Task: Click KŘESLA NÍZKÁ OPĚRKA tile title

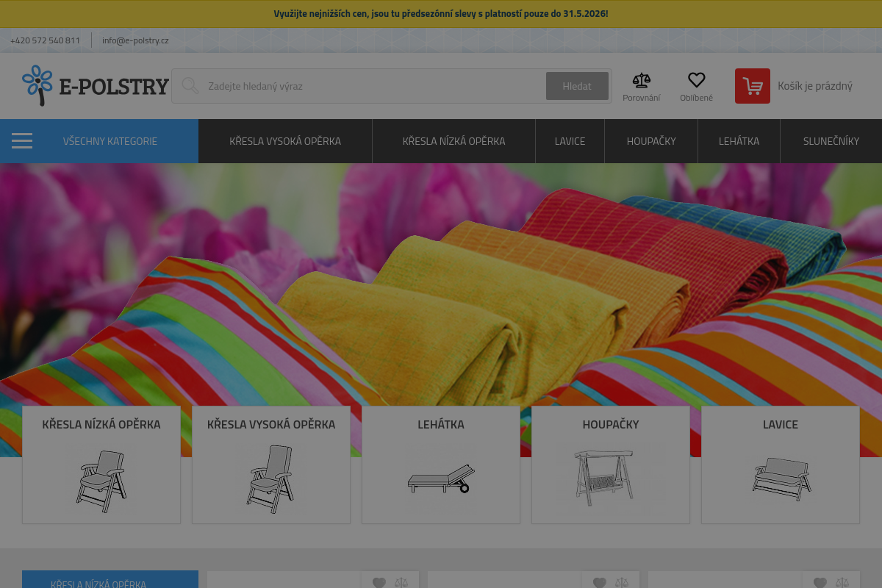Action: [101, 424]
